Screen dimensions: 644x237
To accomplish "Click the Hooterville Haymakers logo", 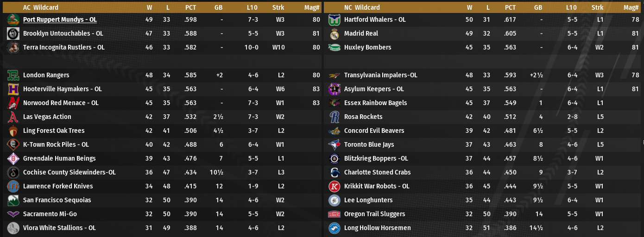I will tap(13, 89).
